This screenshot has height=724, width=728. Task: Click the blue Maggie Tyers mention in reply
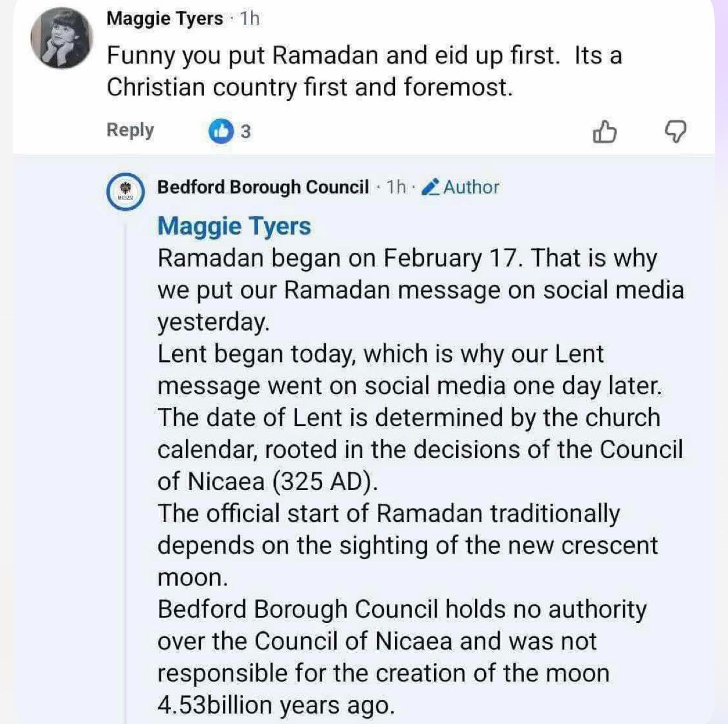[x=234, y=226]
